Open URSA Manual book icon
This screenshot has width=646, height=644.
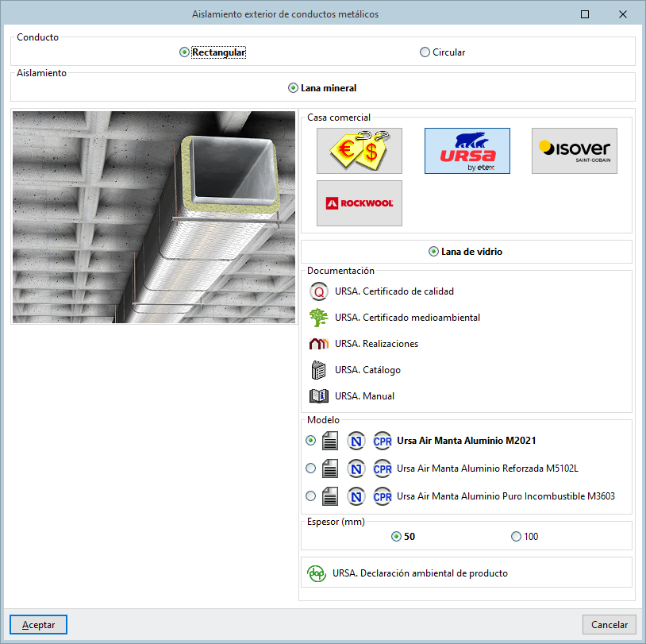[x=318, y=395]
